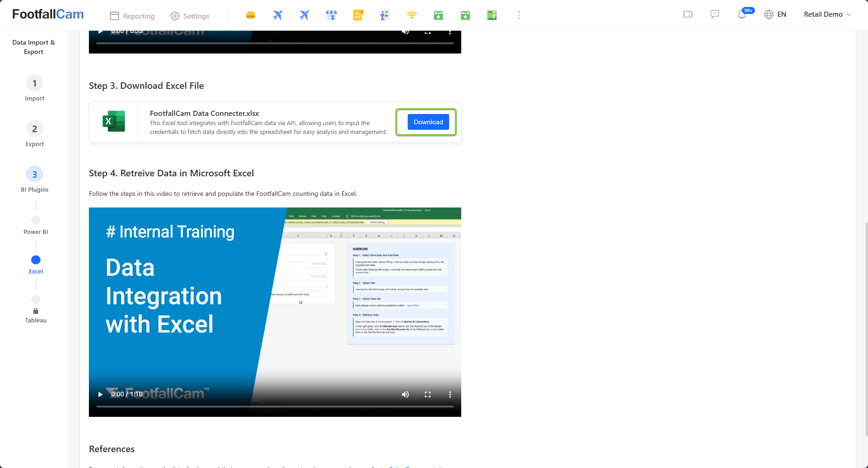Click the green calendar icon beside the dollar icon
This screenshot has height=468, width=868.
click(465, 15)
